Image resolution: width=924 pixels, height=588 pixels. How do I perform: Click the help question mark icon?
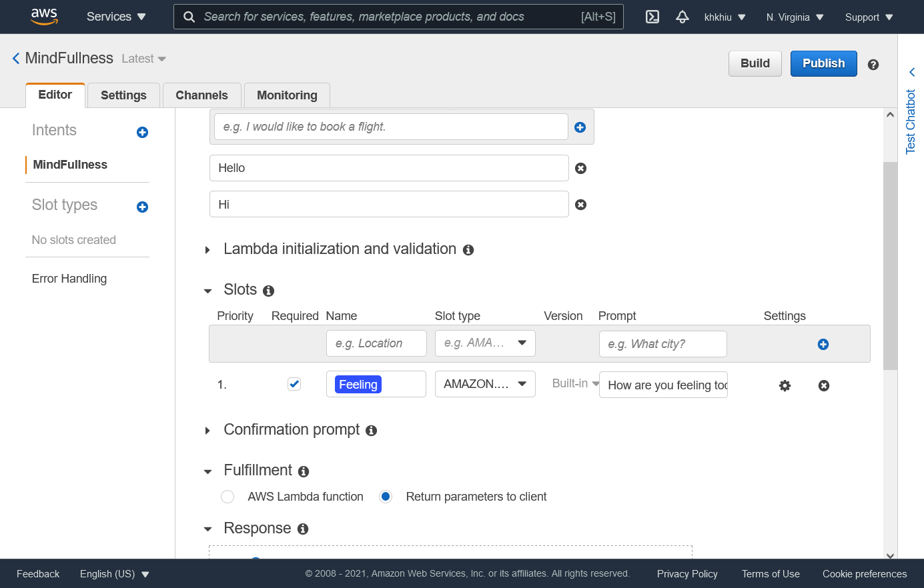[873, 65]
